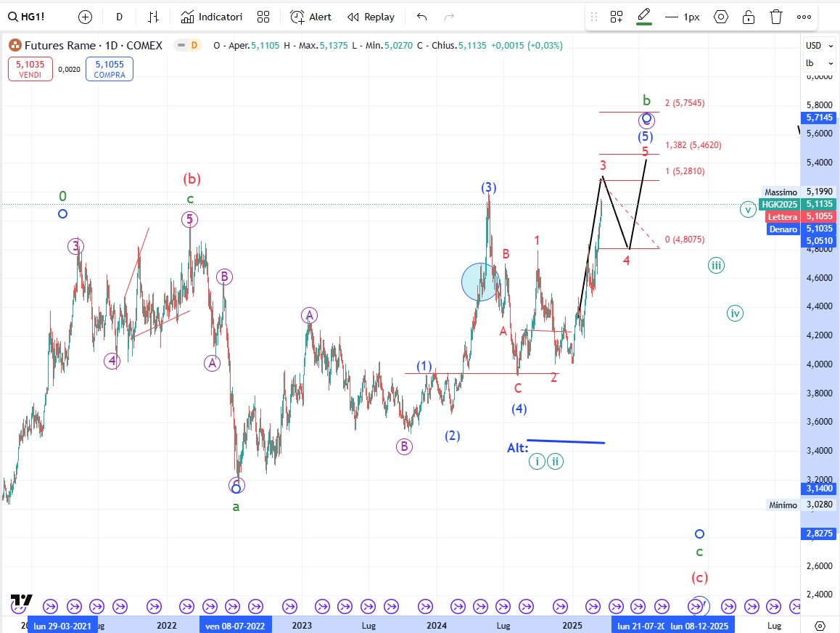Open the D time interval selector
840x633 pixels.
point(120,17)
